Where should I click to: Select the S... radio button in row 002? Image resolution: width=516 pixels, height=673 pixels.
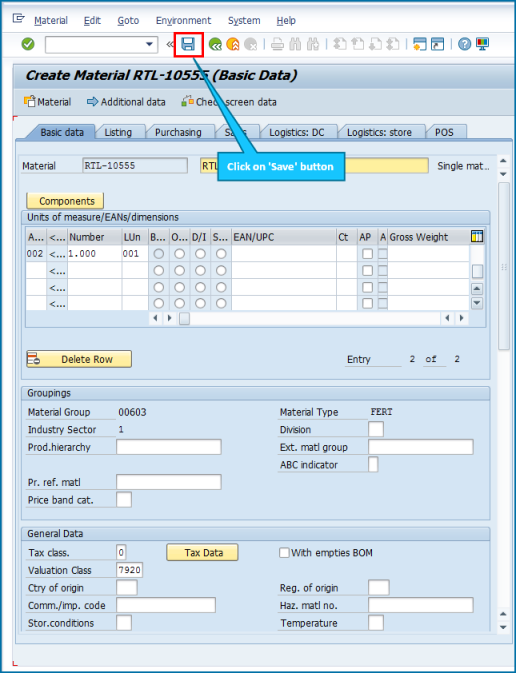221,254
